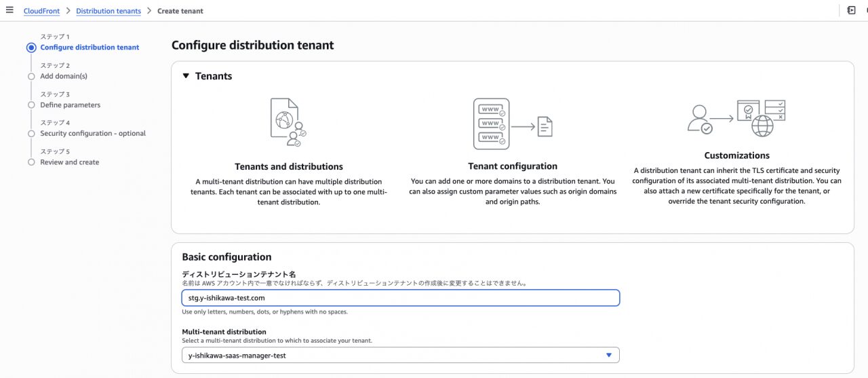Click the blue dropdown arrow for y-ishikawa-saas-manager-test

(608, 355)
